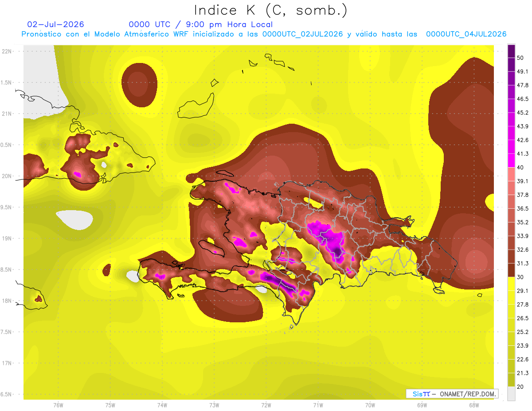Click "0000 UTC / 9:00 pm Hora Local" text

200,24
